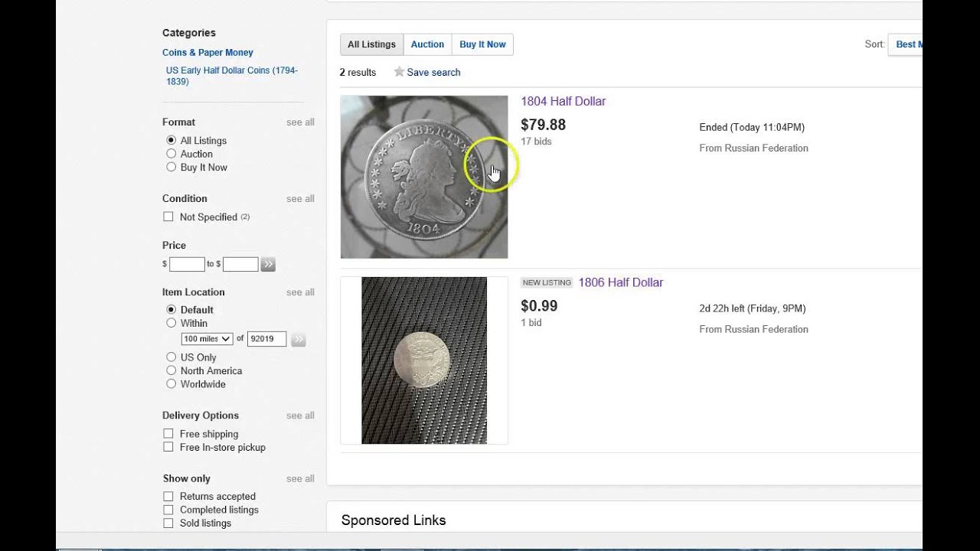Expand Format options with see all
The height and width of the screenshot is (551, 980).
point(300,122)
